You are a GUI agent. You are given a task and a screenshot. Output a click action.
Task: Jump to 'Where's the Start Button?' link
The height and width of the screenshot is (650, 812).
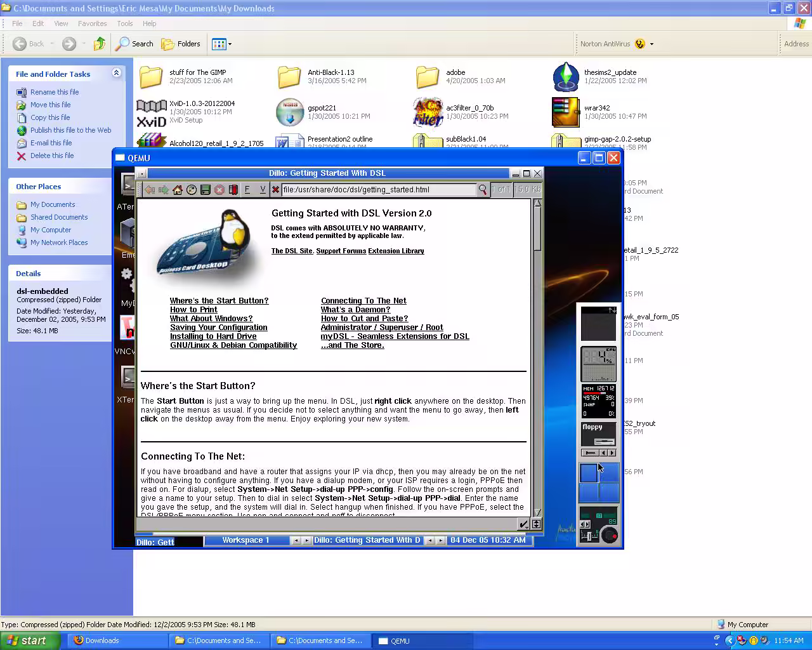tap(219, 301)
